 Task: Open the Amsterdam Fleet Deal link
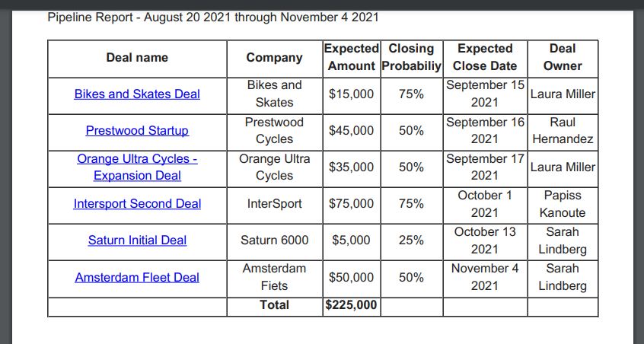point(137,278)
